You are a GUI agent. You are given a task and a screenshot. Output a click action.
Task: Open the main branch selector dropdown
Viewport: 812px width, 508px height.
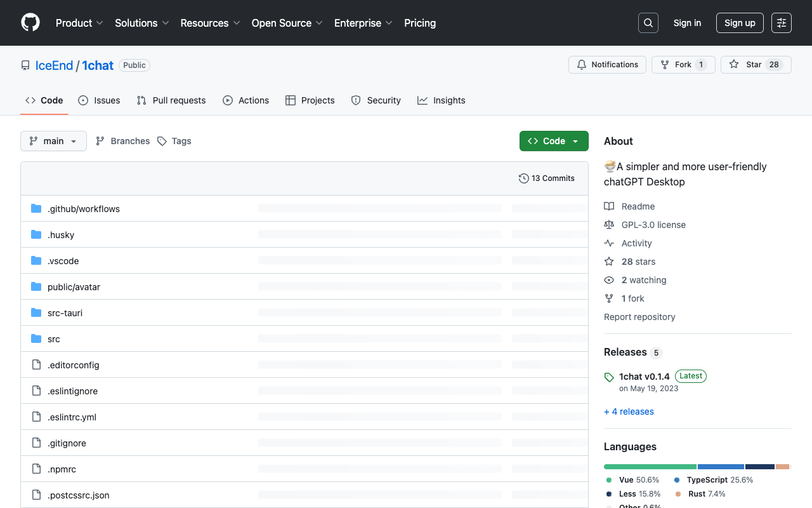click(53, 141)
